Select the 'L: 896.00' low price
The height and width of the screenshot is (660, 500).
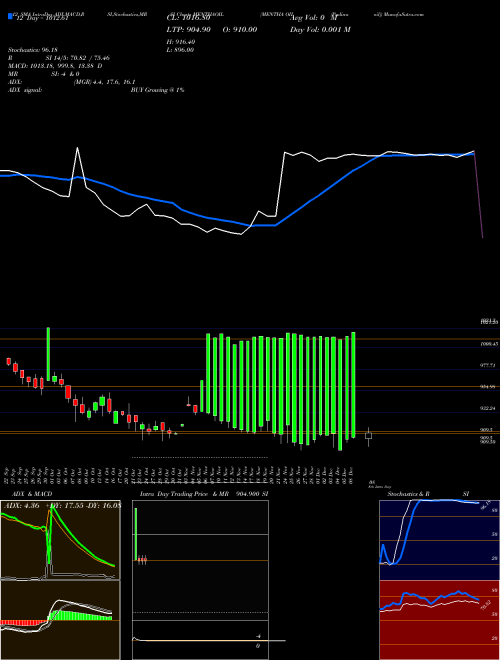[x=181, y=50]
